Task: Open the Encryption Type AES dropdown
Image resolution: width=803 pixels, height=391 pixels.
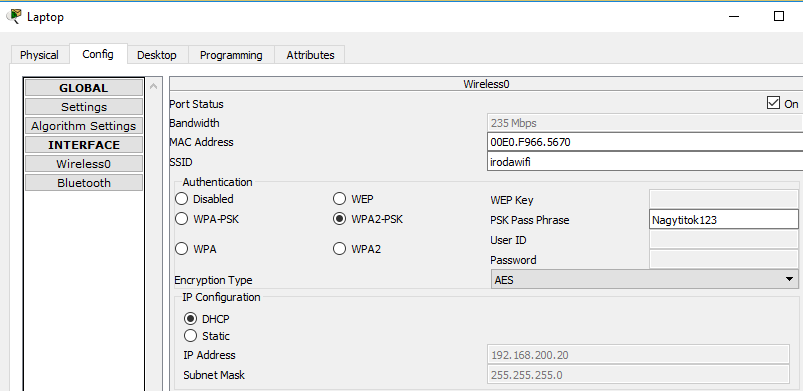Action: (x=644, y=280)
